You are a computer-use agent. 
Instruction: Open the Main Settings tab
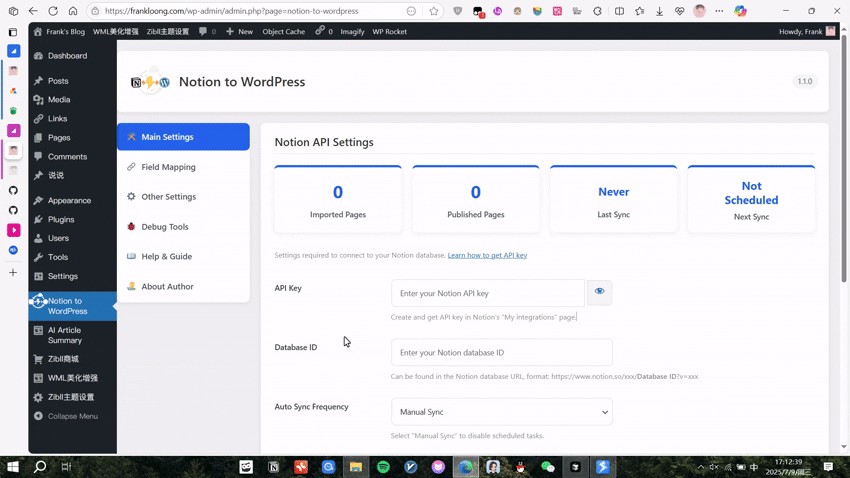[183, 137]
